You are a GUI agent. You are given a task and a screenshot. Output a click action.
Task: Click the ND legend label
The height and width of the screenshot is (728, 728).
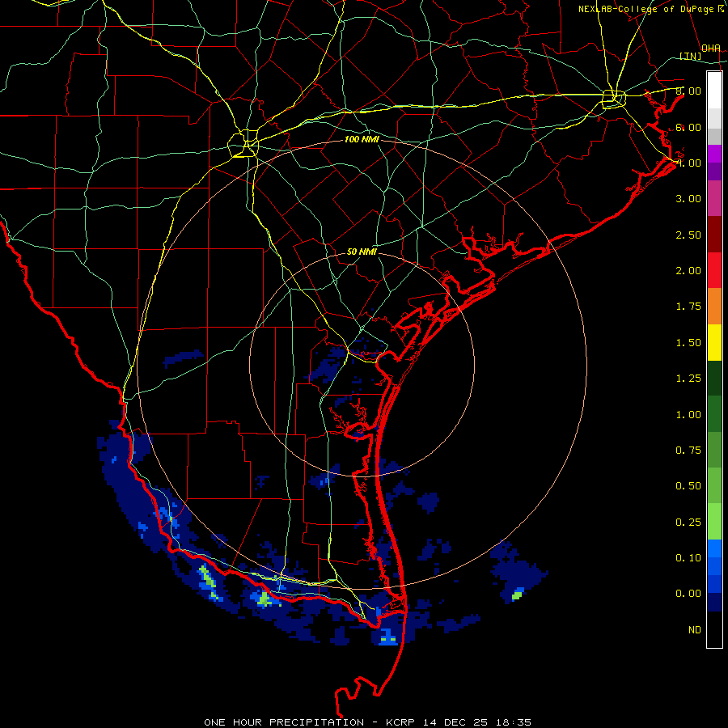click(695, 630)
